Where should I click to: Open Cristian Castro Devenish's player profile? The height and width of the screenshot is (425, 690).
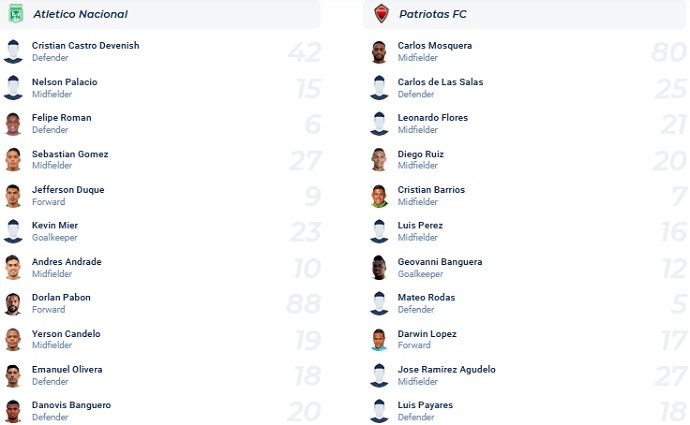coord(85,46)
